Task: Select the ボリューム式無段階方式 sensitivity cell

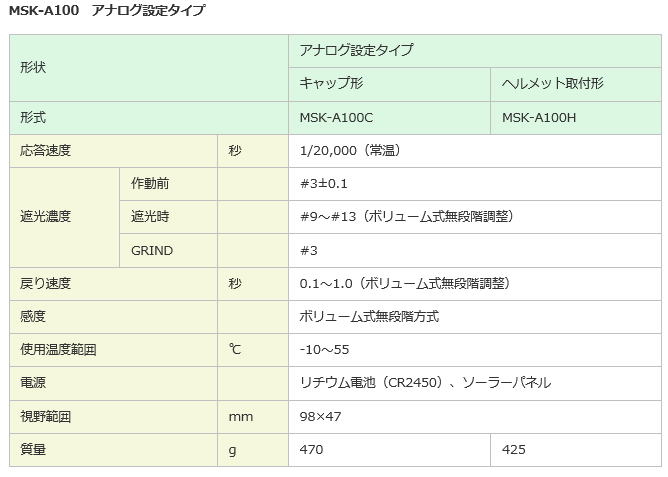Action: (x=475, y=317)
